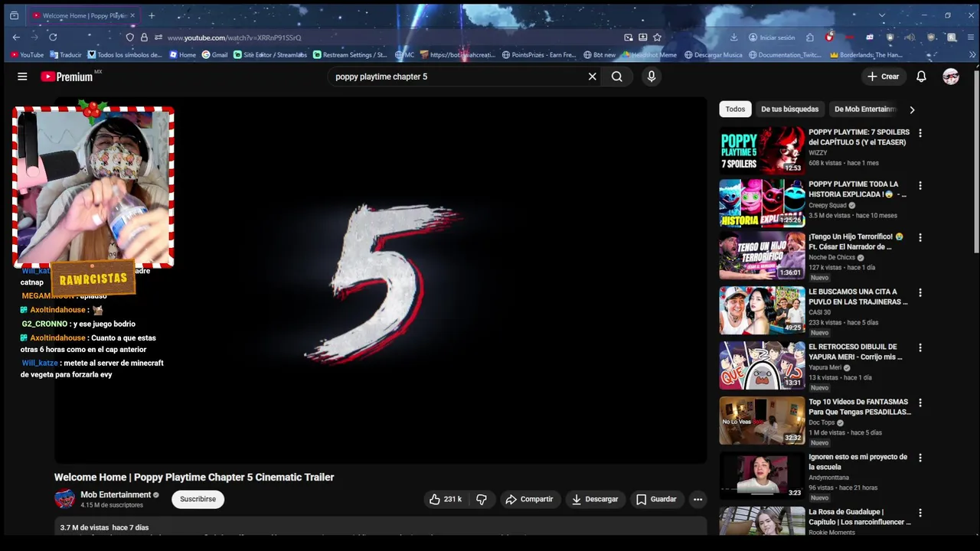Select De Mob Entertainment chip

(x=864, y=109)
